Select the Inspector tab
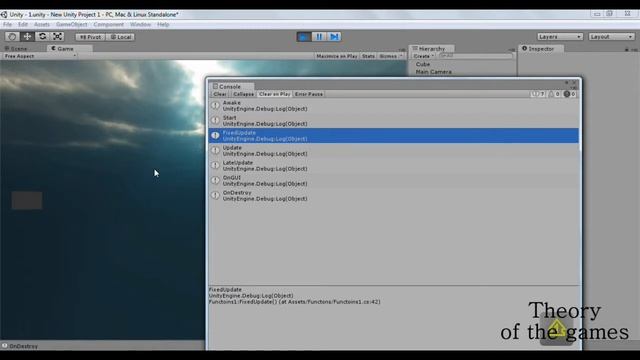The height and width of the screenshot is (360, 640). tap(540, 49)
